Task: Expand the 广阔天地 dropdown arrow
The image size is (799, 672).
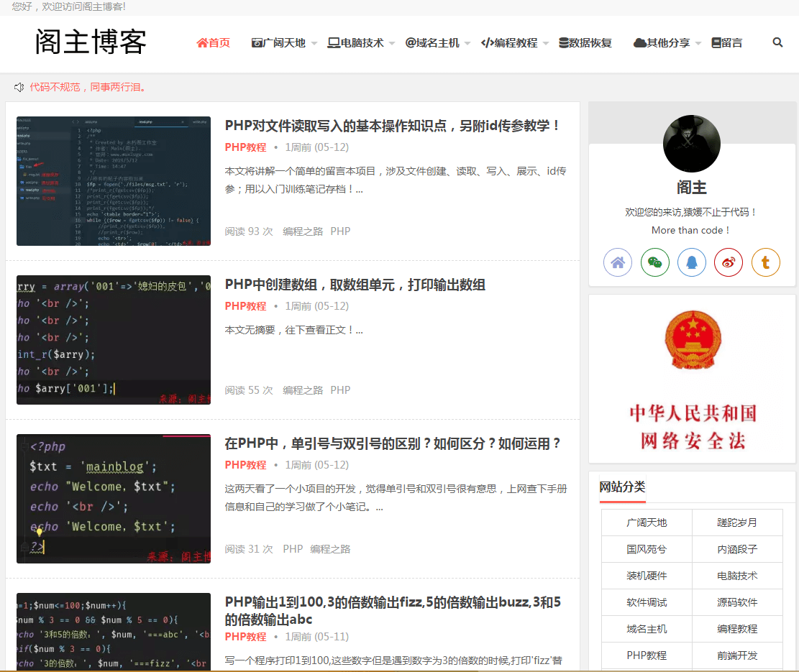Action: (314, 44)
